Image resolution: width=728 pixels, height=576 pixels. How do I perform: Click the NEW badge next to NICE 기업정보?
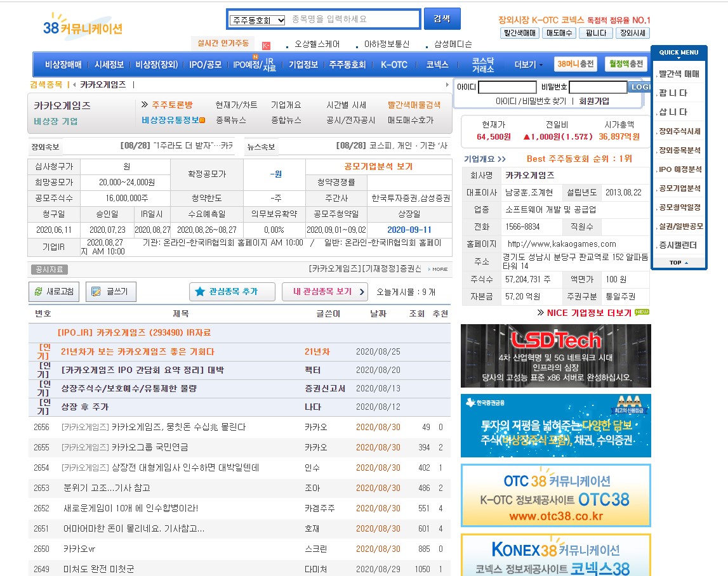642,312
